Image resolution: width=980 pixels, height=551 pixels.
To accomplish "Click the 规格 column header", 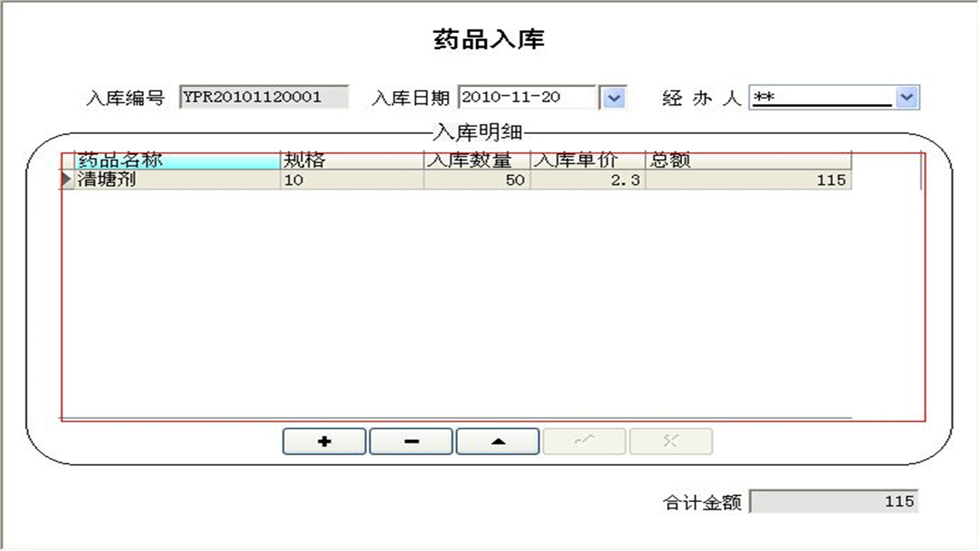I will [351, 160].
